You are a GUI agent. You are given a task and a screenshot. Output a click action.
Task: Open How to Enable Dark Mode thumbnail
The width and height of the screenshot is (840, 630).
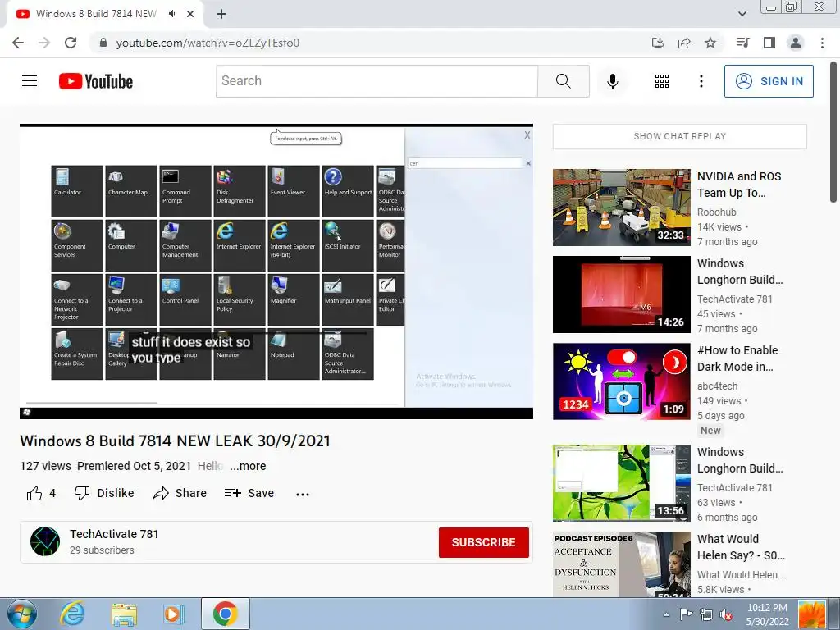[622, 381]
